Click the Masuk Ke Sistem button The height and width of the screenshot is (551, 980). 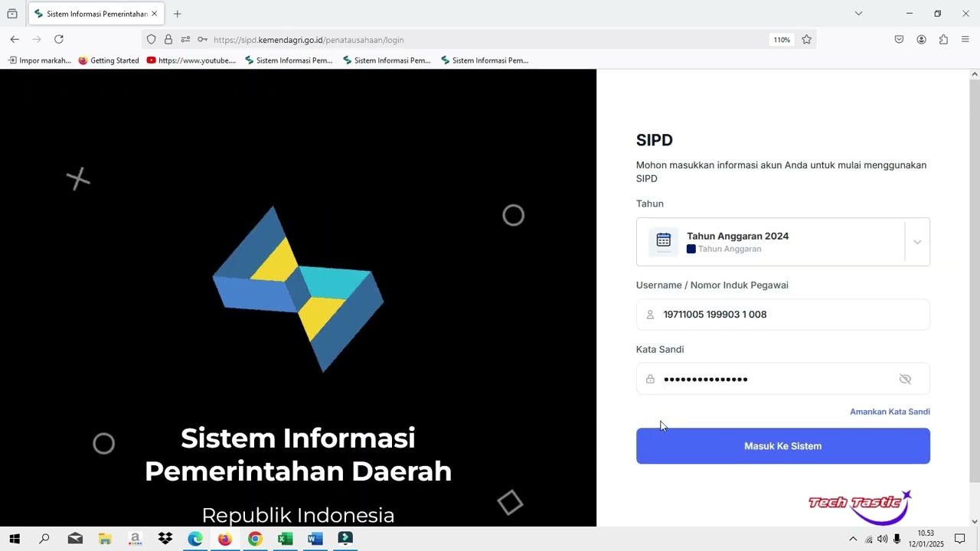tap(782, 446)
